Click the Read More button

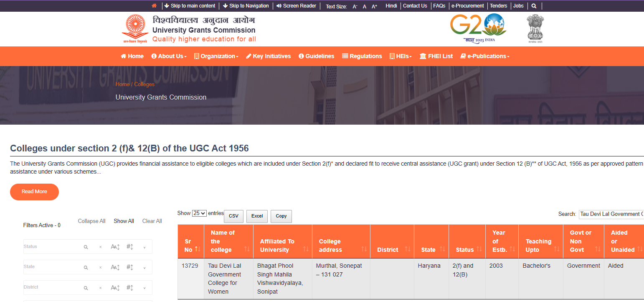click(x=34, y=192)
